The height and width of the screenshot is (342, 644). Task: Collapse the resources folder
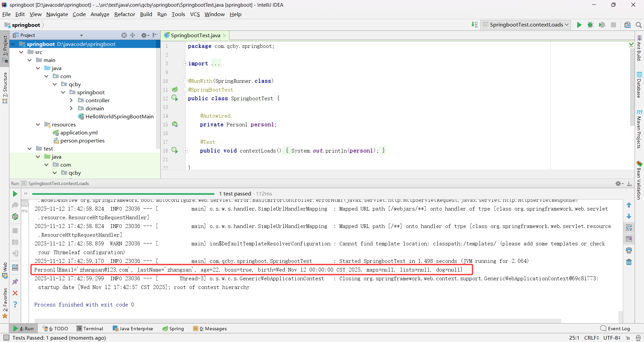(38, 124)
